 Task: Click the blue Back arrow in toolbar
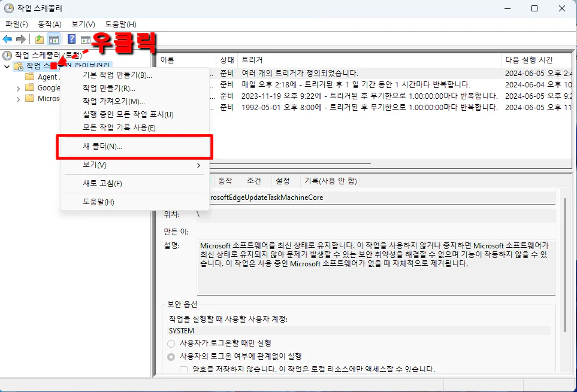pyautogui.click(x=8, y=39)
